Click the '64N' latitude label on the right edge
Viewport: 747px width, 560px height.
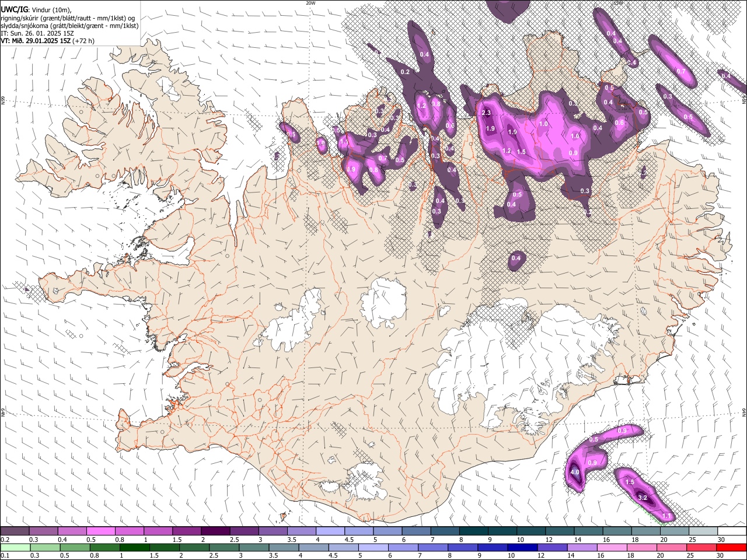click(744, 412)
